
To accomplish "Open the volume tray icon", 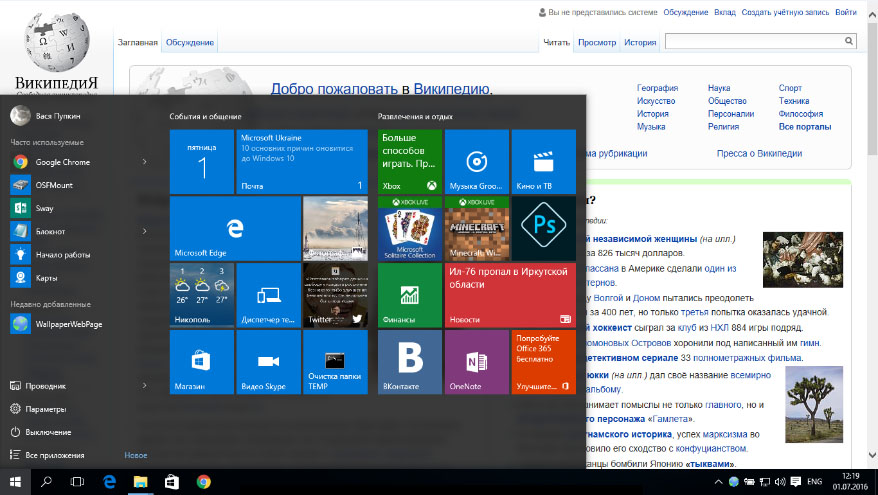I will pos(779,482).
